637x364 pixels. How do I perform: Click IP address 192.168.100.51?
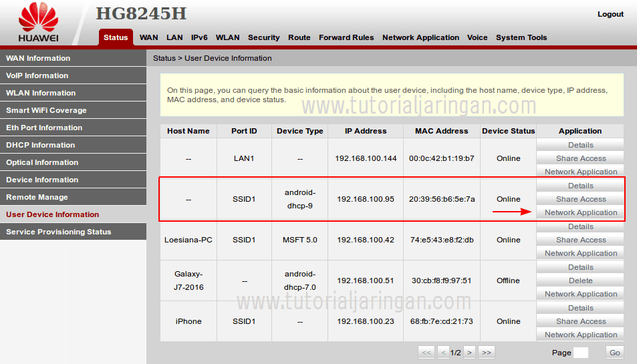[365, 281]
